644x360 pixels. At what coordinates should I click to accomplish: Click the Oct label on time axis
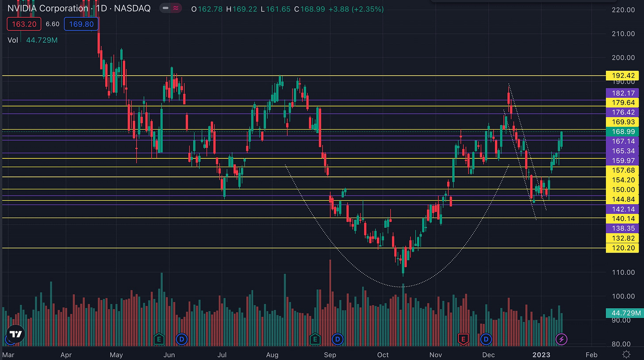(x=383, y=355)
